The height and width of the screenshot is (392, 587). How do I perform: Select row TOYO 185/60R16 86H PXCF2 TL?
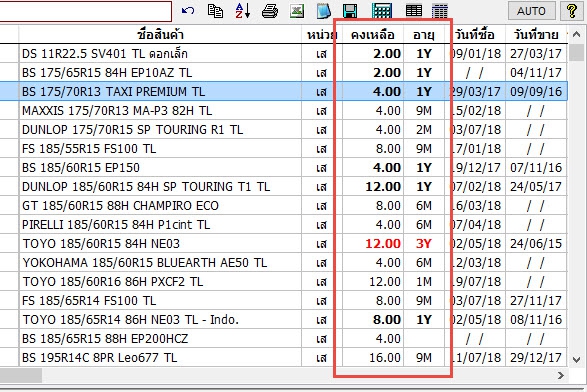pyautogui.click(x=284, y=282)
